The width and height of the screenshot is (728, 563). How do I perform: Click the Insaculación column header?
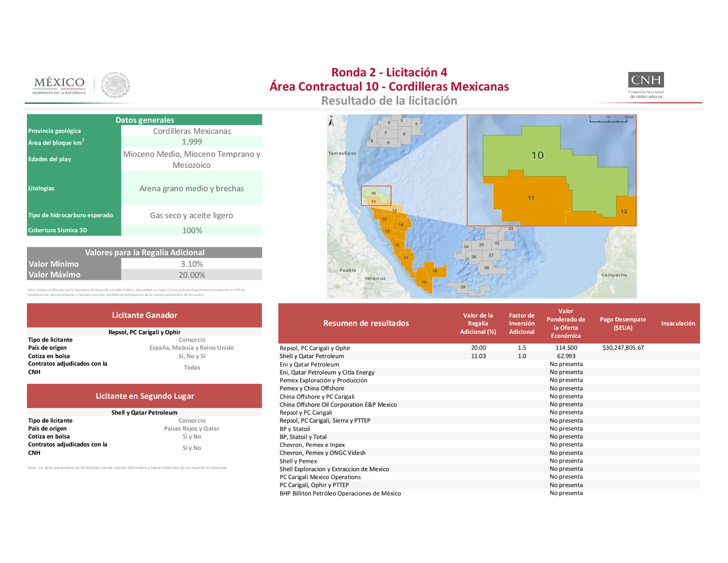pos(678,324)
